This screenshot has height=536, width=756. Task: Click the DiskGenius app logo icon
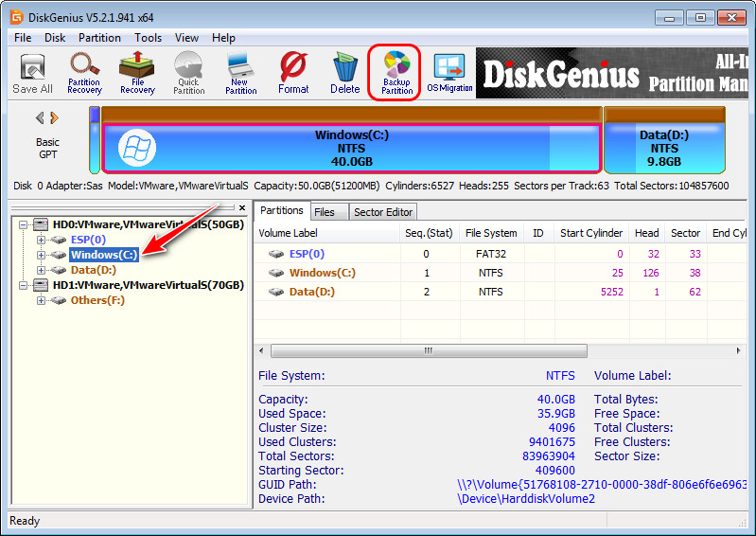(17, 18)
